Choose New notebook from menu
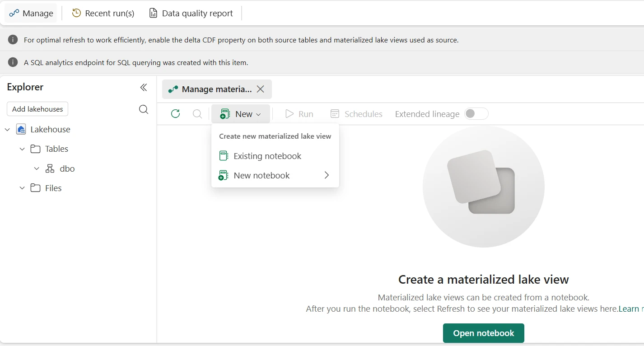This screenshot has width=644, height=346. [275, 175]
